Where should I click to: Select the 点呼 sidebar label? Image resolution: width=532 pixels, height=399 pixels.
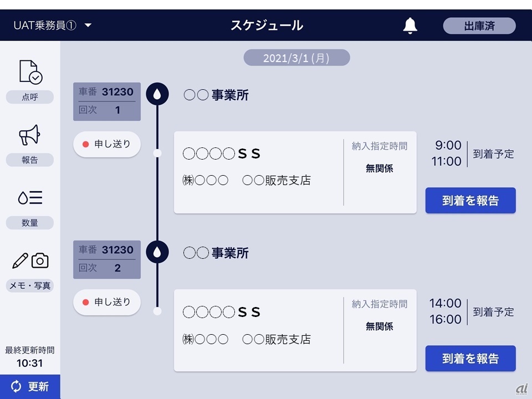30,98
